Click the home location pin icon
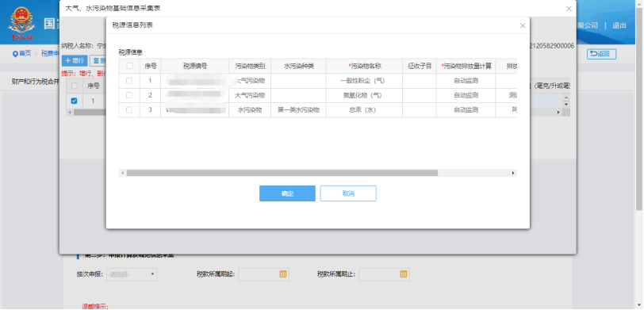The height and width of the screenshot is (310, 644). click(x=15, y=54)
